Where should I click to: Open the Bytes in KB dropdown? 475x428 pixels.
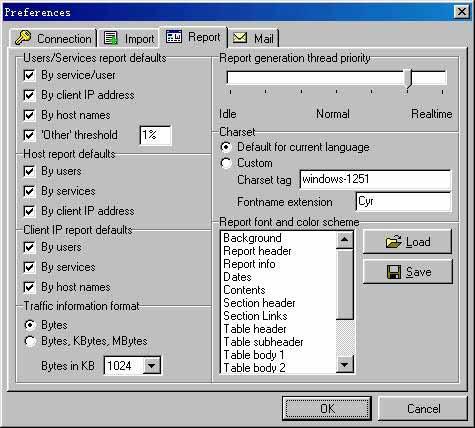[152, 366]
